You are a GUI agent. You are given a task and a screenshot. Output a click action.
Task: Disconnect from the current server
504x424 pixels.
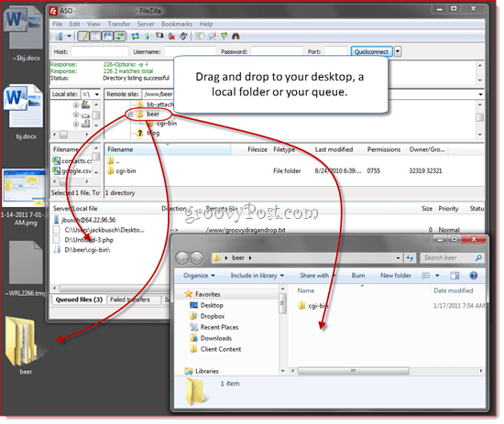coord(171,37)
